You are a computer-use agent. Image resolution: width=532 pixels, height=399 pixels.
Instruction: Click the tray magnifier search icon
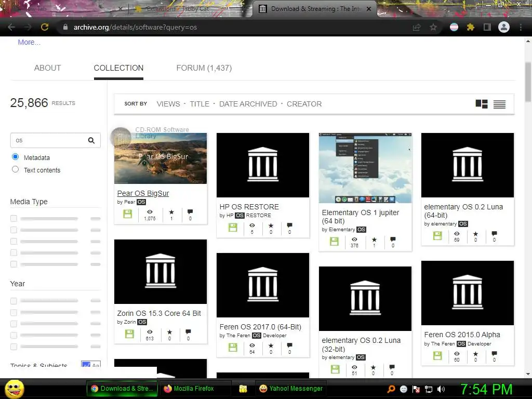pos(391,389)
